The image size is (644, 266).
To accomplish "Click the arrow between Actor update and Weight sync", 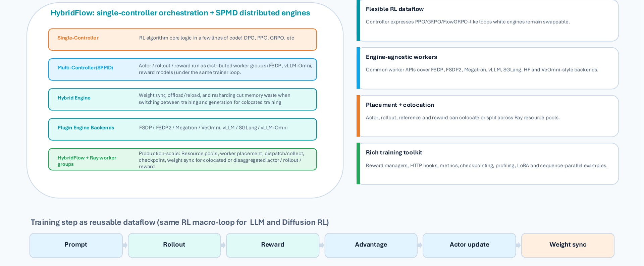I will point(519,245).
